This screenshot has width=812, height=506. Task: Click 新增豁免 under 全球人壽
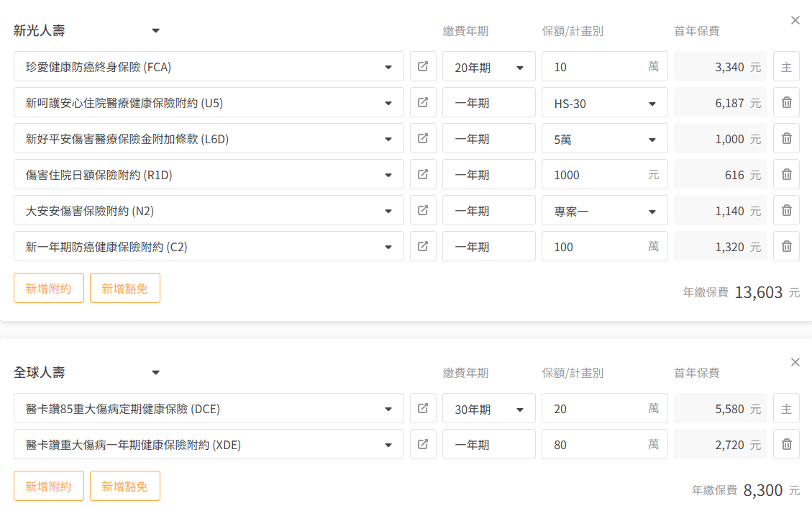coord(124,486)
